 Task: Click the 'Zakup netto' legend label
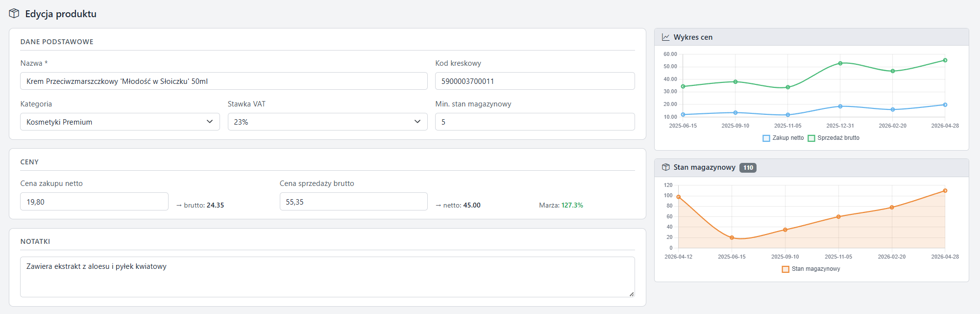pos(788,138)
